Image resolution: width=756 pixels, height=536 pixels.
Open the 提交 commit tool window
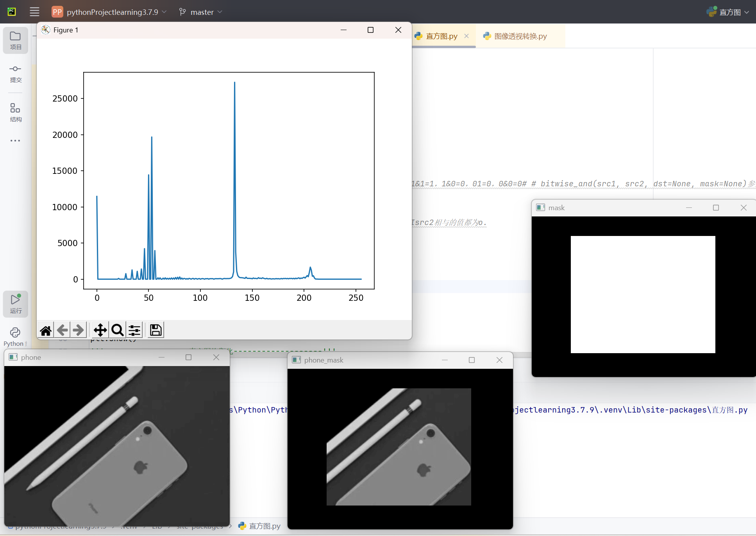coord(16,73)
